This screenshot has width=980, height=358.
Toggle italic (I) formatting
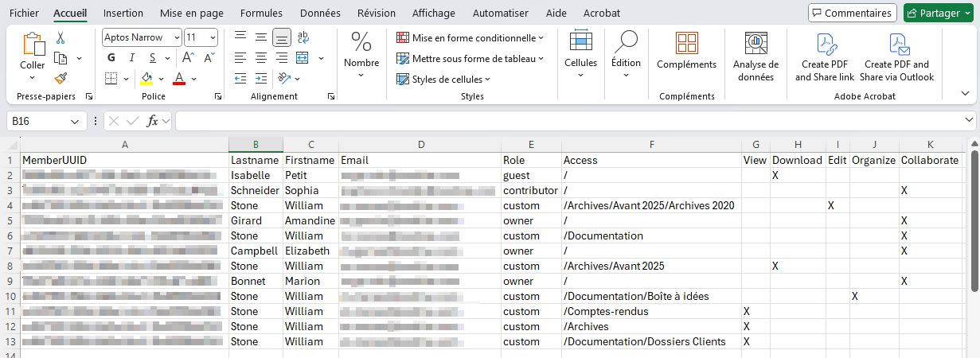coord(131,57)
